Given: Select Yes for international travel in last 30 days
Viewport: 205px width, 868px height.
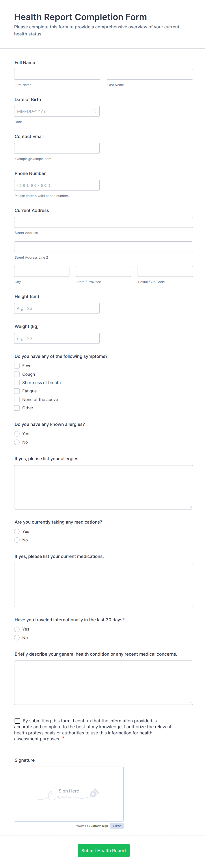Looking at the screenshot, I should click(17, 629).
